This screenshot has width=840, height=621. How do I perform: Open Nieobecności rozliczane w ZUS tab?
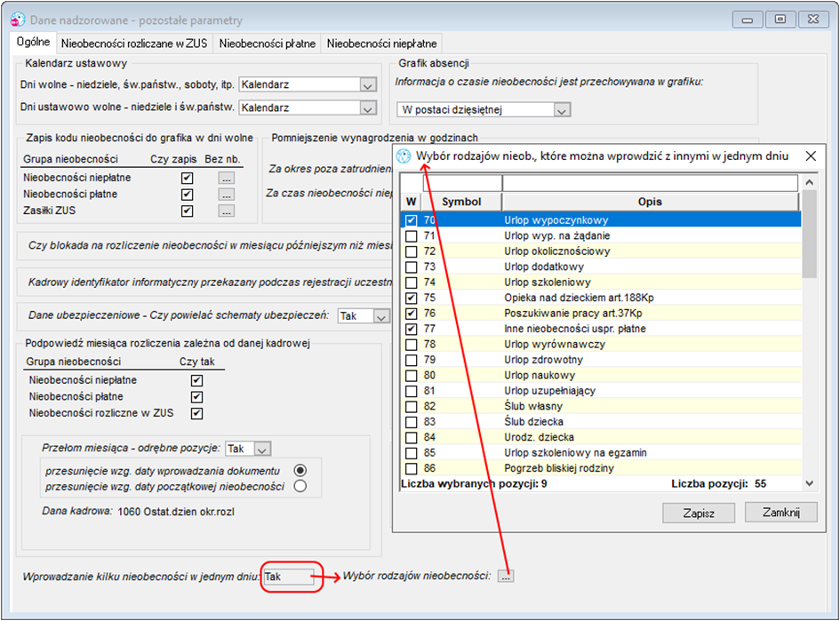coord(134,44)
